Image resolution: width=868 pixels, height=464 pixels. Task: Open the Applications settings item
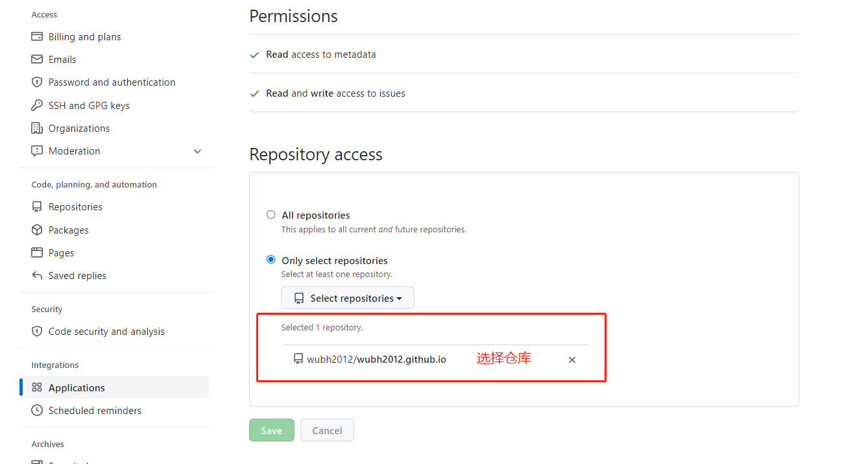pyautogui.click(x=77, y=388)
